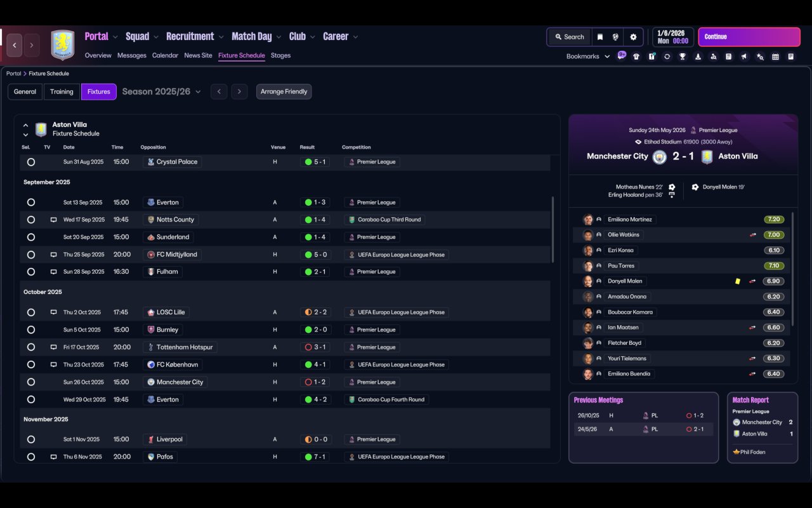Click the Aston Villa club crest in header
The width and height of the screenshot is (812, 508).
pos(62,45)
